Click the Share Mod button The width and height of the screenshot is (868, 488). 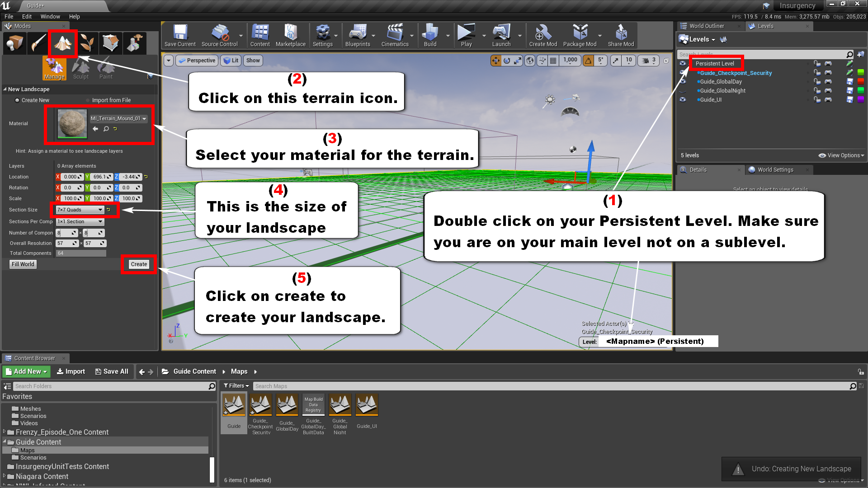[x=621, y=36]
